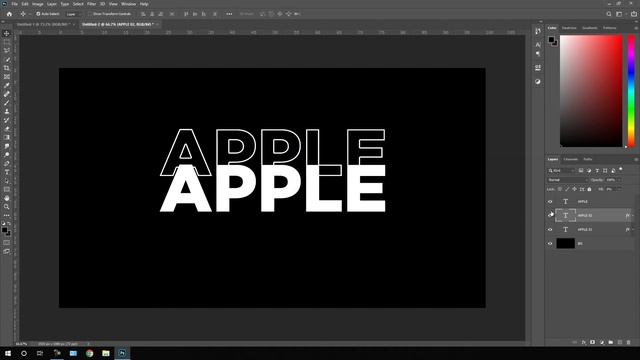Toggle visibility of APPLE 02 layer
640x360 pixels.
(x=550, y=215)
